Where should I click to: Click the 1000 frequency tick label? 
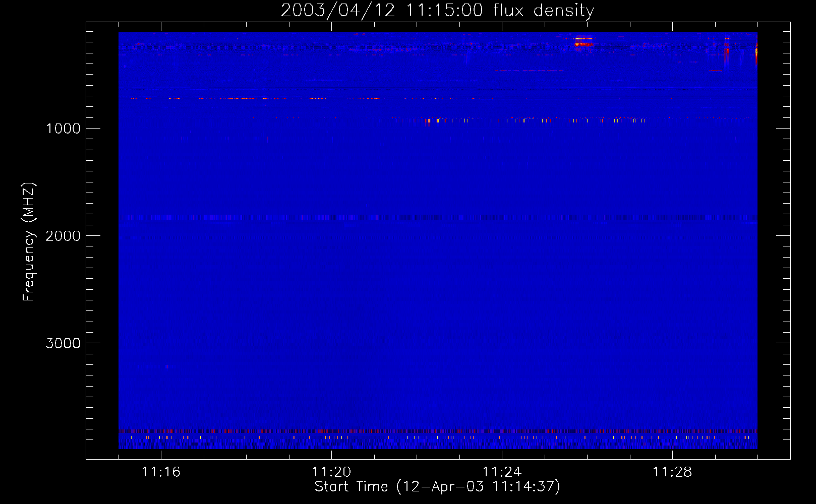(x=63, y=129)
